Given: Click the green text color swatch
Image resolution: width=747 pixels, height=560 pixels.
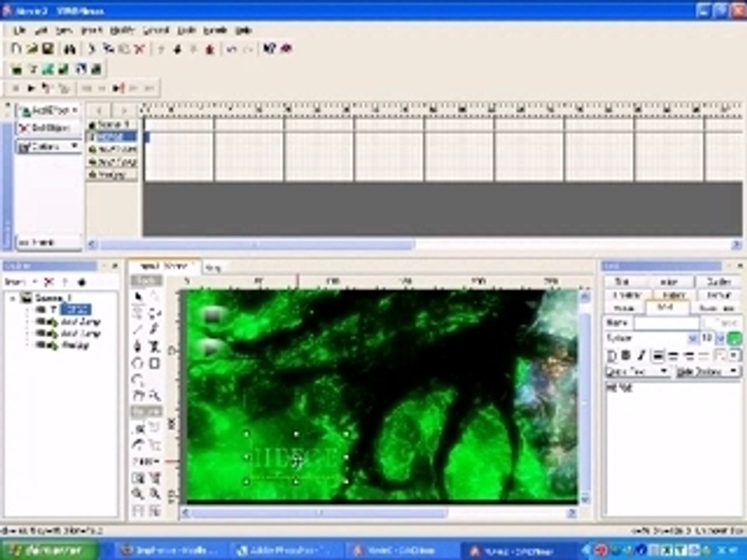Looking at the screenshot, I should tap(734, 338).
